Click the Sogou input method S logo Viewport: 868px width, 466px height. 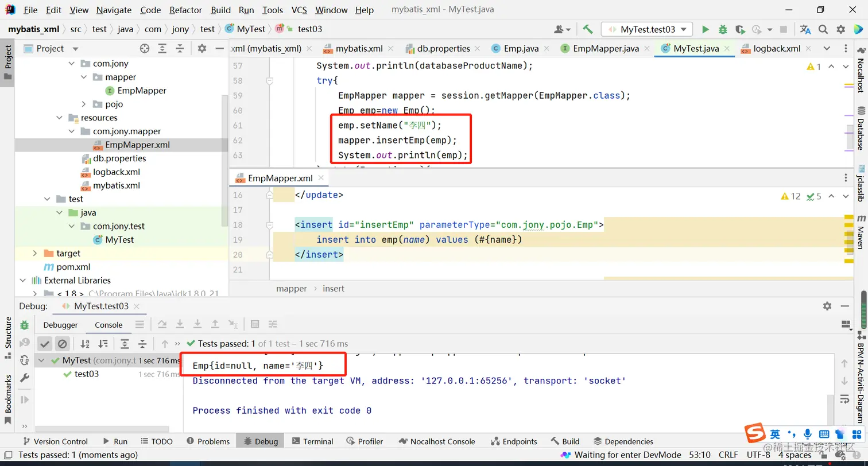click(756, 433)
